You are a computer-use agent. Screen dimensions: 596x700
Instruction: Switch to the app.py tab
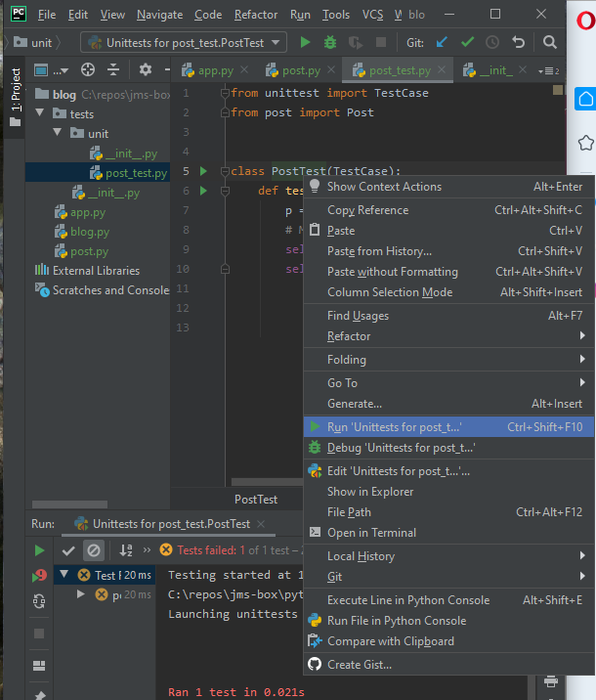216,70
